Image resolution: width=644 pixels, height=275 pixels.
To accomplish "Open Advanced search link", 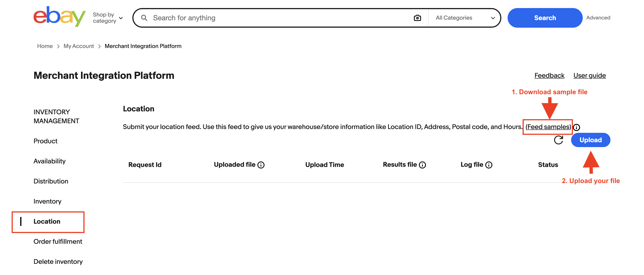I will pyautogui.click(x=598, y=18).
